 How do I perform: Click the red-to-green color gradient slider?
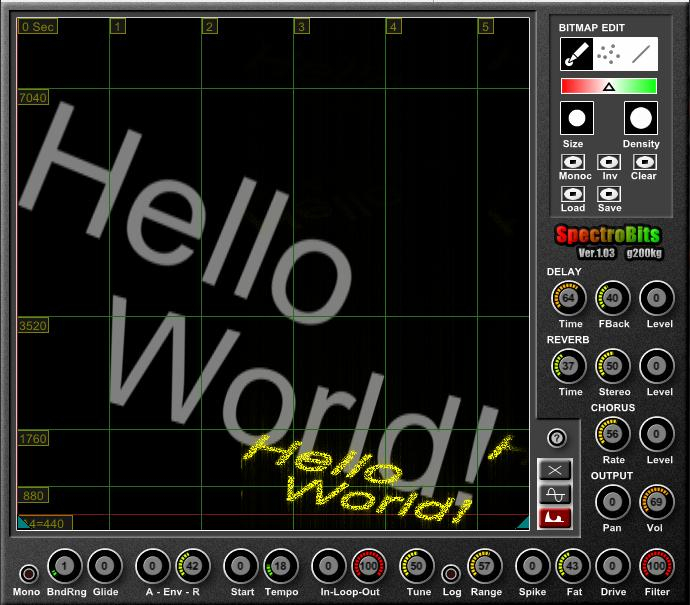coord(608,86)
